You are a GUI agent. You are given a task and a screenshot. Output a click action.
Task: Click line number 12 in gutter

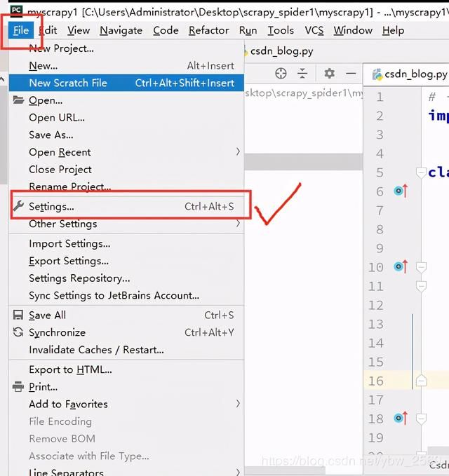376,305
